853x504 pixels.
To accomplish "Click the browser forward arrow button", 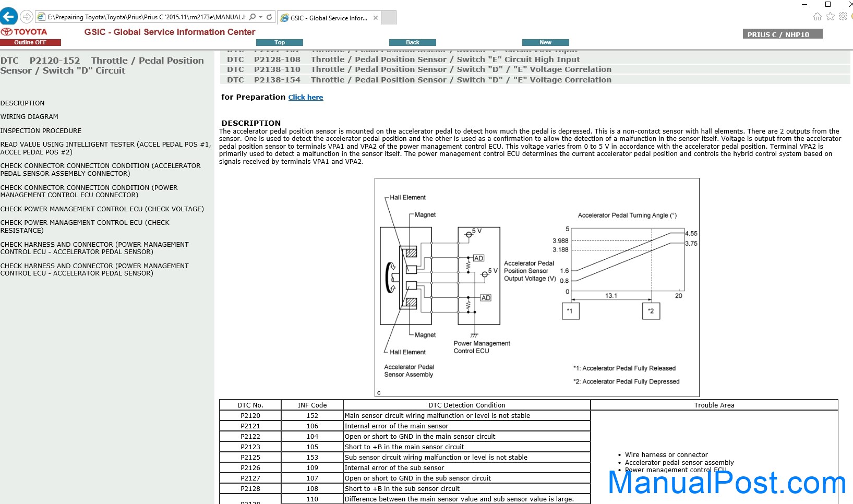I will pyautogui.click(x=27, y=17).
